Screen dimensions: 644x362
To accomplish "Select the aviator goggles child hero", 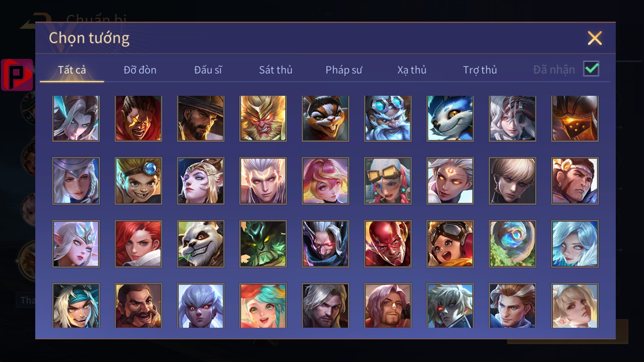I will [450, 244].
